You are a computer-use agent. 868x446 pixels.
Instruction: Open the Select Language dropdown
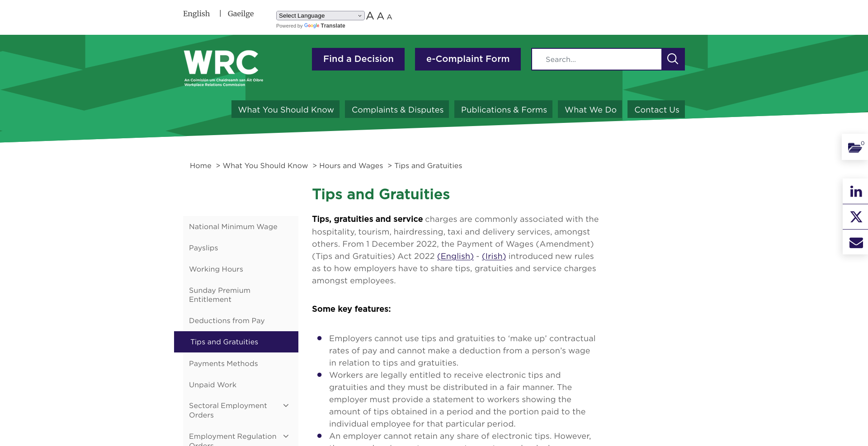320,16
